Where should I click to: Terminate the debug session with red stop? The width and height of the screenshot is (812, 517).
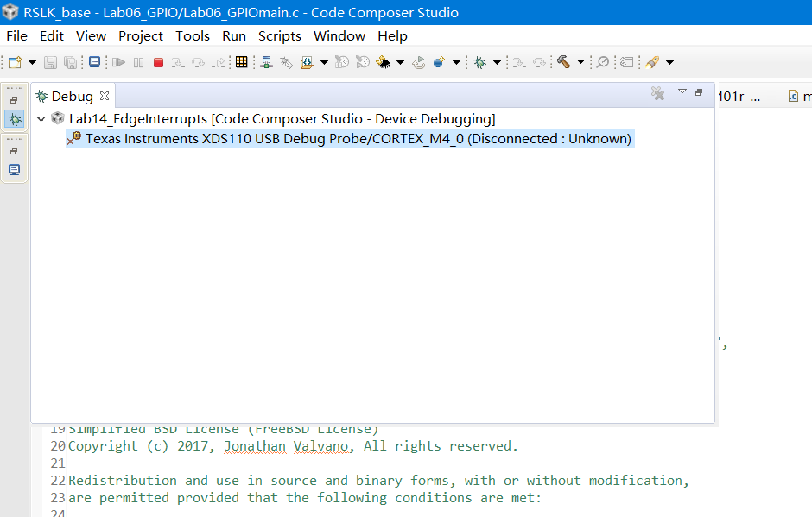[x=158, y=63]
